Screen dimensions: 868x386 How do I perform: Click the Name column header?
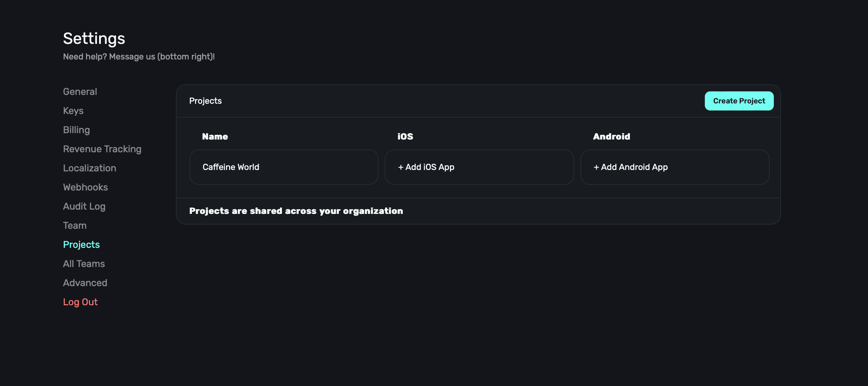(215, 137)
